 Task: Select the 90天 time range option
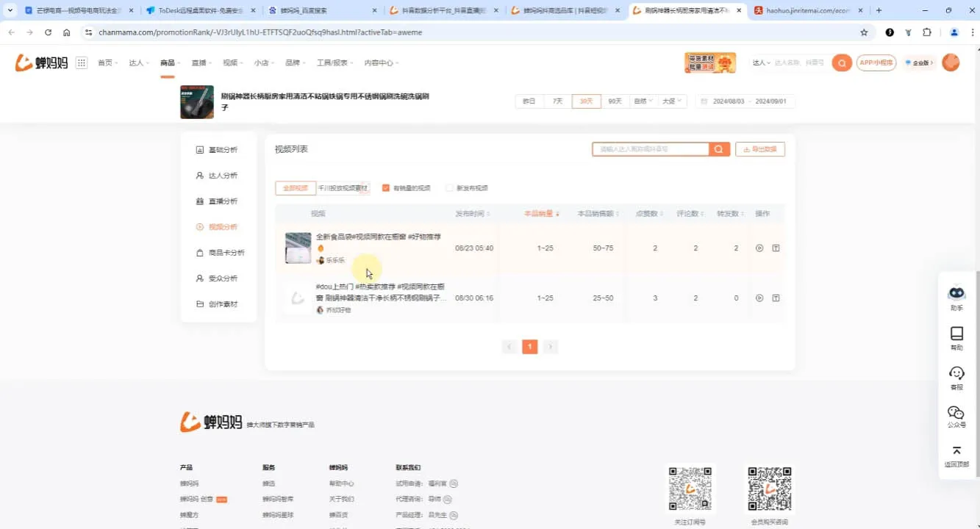(x=615, y=101)
